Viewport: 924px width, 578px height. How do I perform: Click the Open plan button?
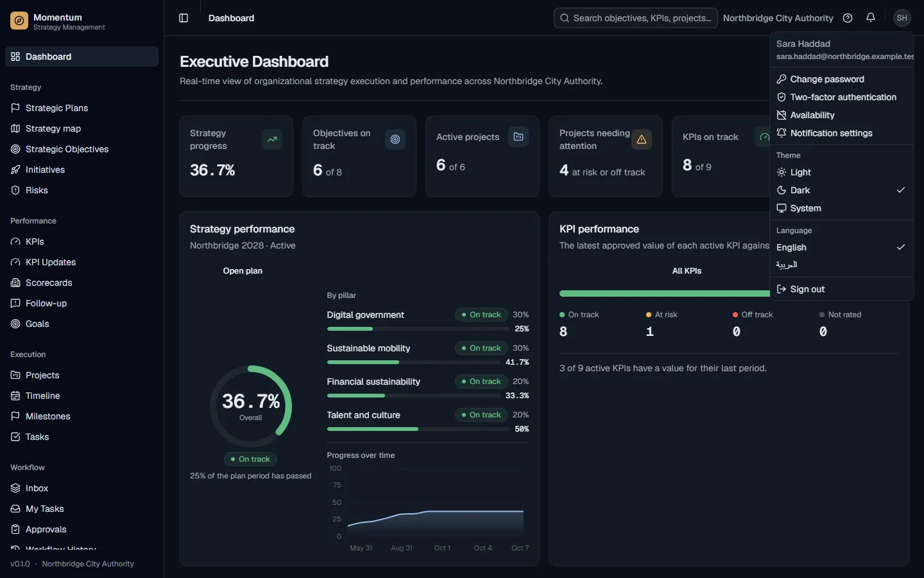(x=243, y=271)
